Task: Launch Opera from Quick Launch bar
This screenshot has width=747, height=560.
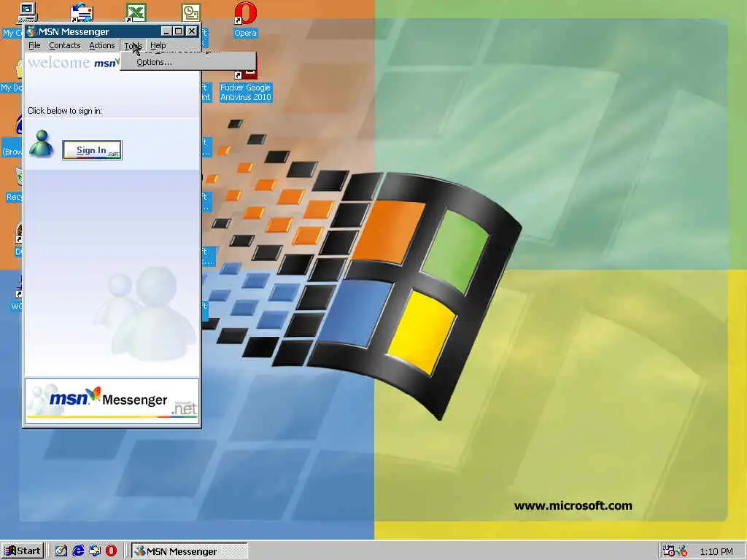Action: click(x=111, y=551)
